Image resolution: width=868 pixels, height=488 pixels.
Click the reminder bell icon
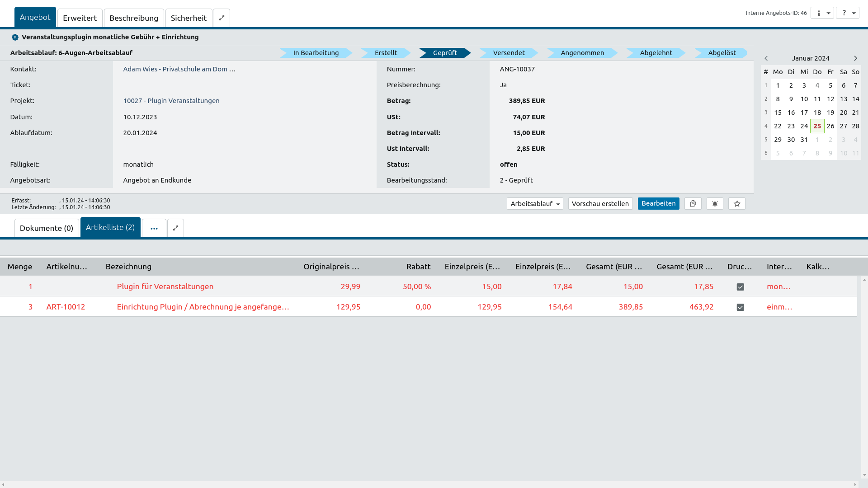coord(715,204)
